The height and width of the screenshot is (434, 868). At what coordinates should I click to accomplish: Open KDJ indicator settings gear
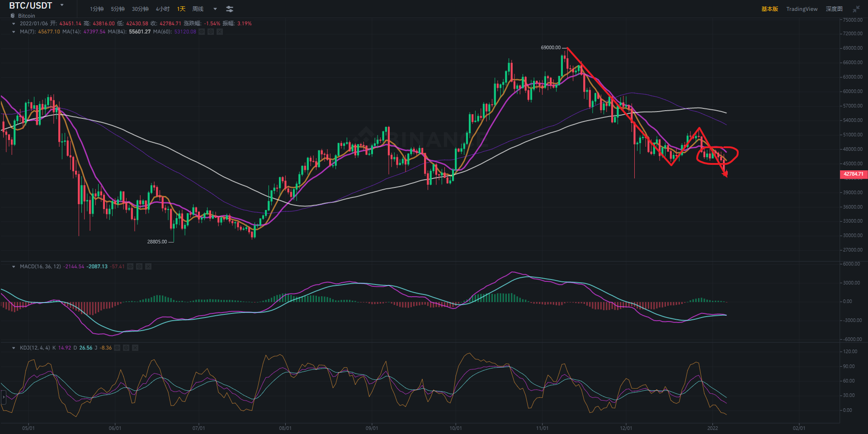click(126, 348)
